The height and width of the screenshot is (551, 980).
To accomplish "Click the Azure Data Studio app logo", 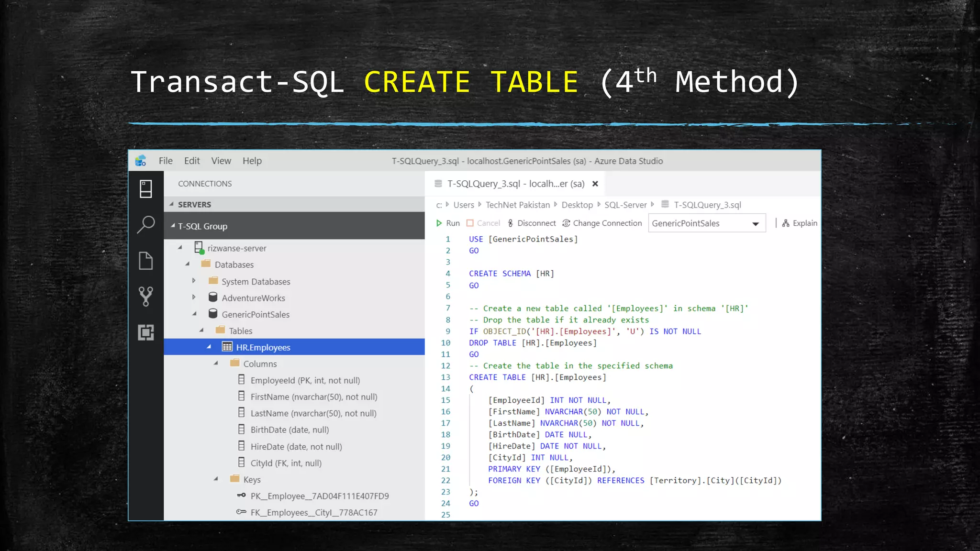I will 141,161.
